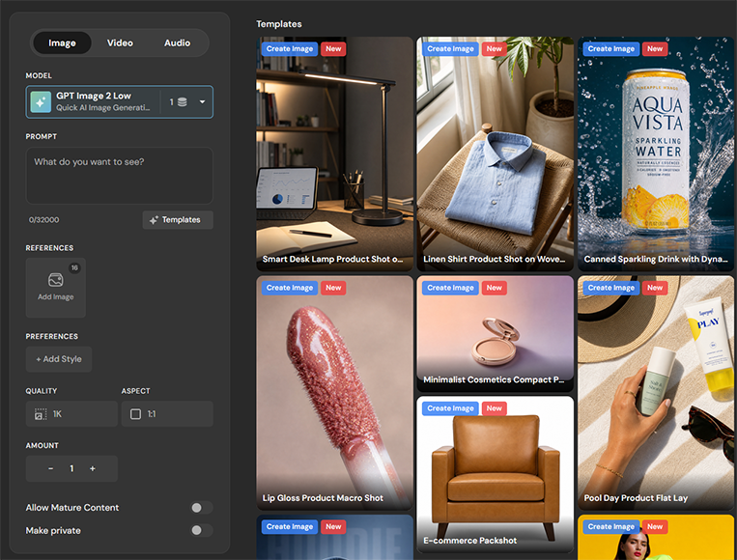Open the GPT Image 2 Low model dropdown
The width and height of the screenshot is (737, 560).
120,101
